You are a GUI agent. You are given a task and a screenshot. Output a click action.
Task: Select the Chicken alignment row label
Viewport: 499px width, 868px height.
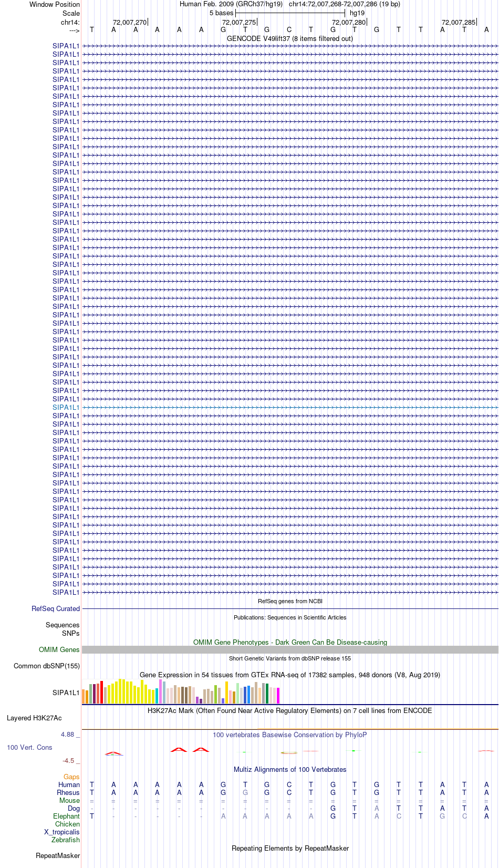click(67, 824)
